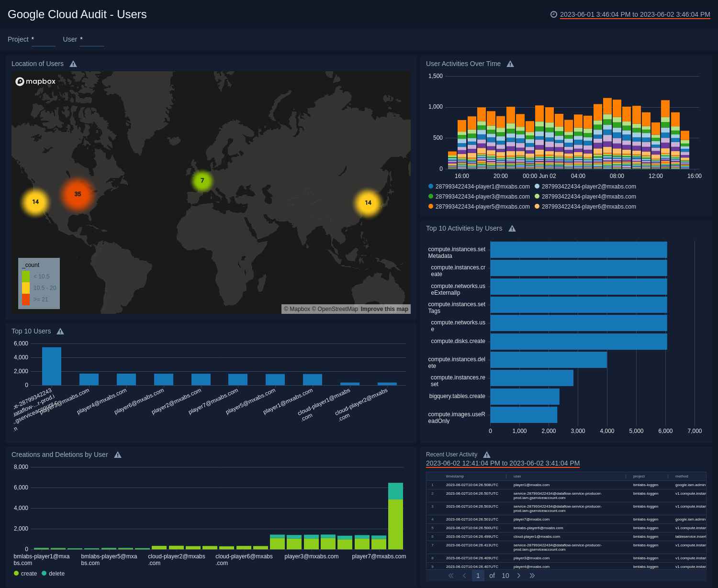
Task: Open the User filter dropdown
Action: 91,41
